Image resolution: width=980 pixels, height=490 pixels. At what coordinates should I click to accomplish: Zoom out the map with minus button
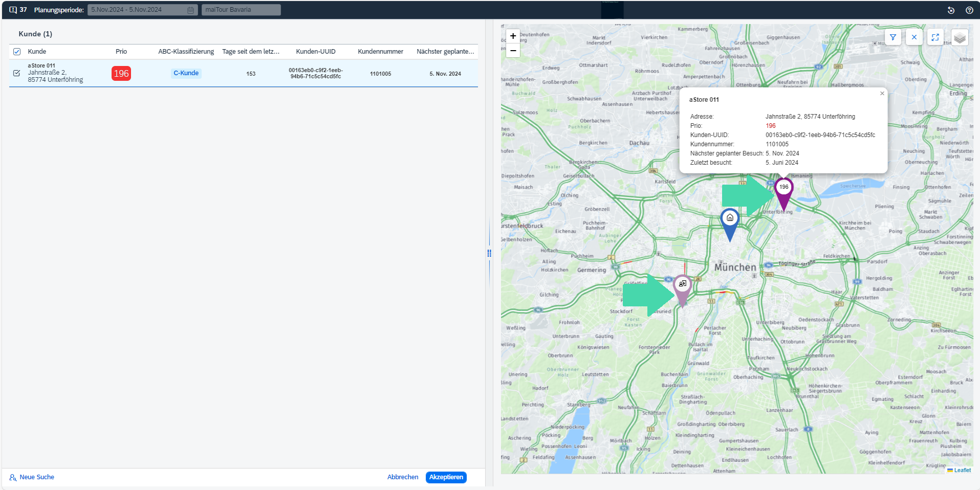click(513, 50)
